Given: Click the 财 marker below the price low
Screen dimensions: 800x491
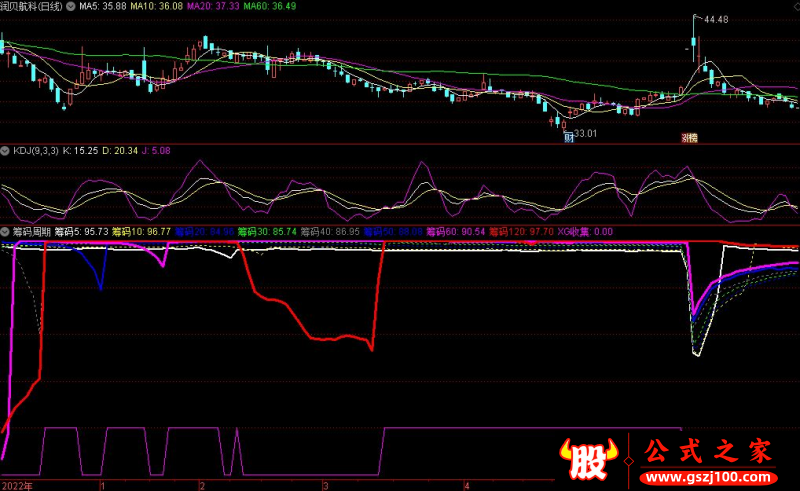Looking at the screenshot, I should [x=568, y=136].
